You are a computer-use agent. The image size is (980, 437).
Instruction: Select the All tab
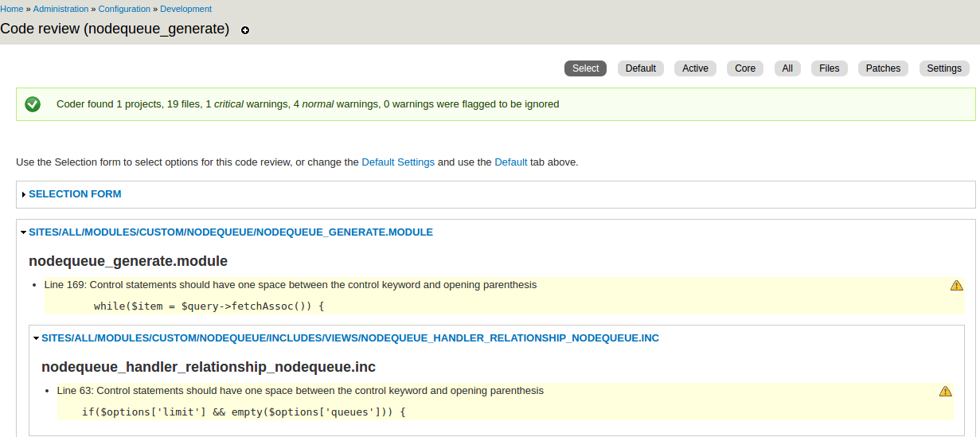787,68
